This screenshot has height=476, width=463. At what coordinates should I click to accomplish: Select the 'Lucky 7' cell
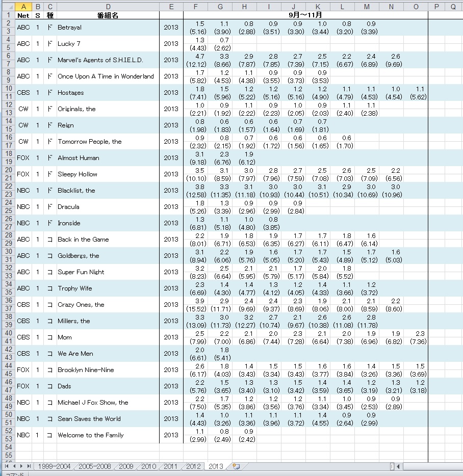[108, 44]
